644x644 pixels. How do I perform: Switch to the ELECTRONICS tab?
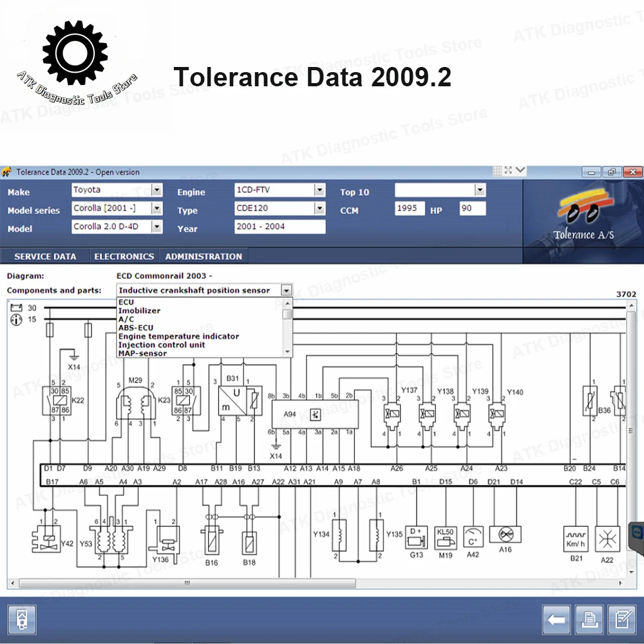click(124, 256)
